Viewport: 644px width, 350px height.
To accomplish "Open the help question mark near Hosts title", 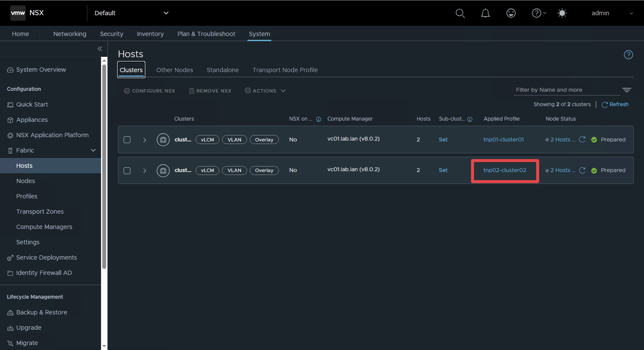I will click(628, 55).
